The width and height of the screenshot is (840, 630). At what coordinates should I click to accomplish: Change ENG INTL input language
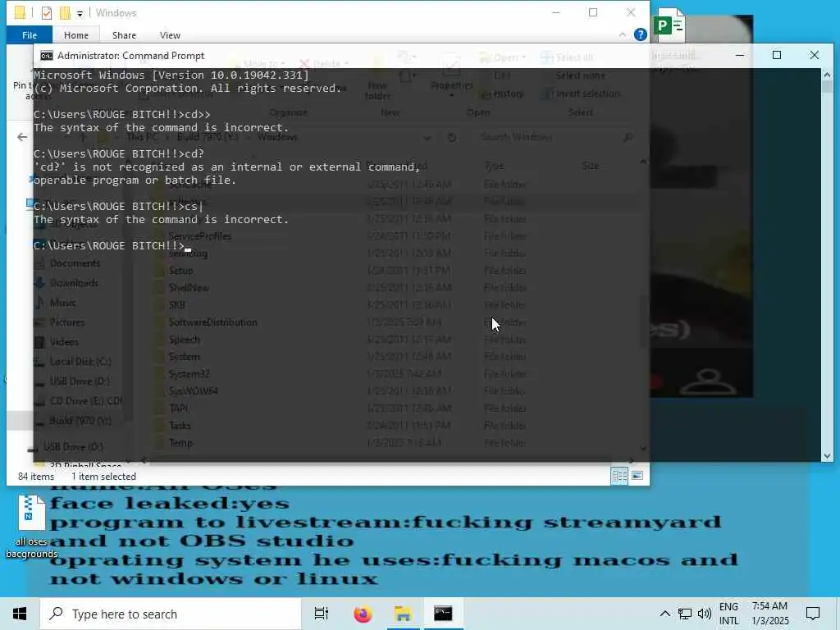(728, 614)
